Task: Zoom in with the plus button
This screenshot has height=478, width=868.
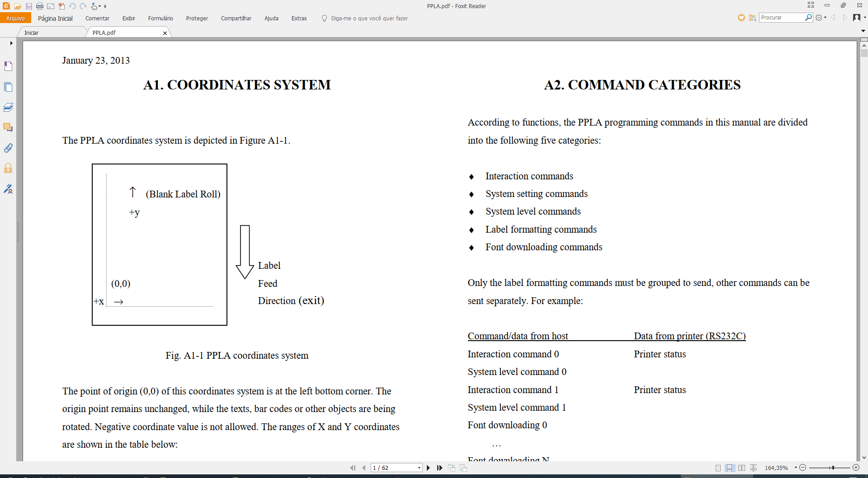Action: click(856, 468)
